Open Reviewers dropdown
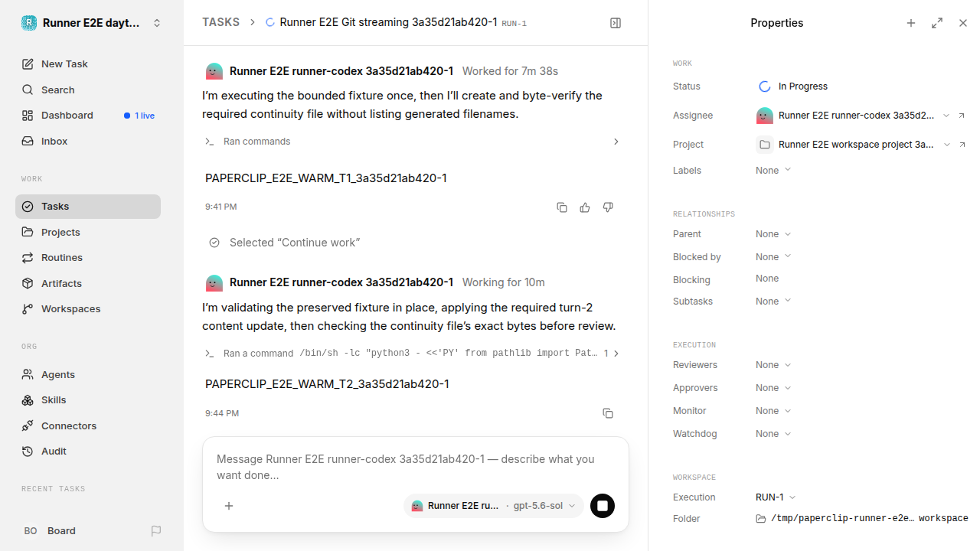The image size is (980, 551). 773,365
